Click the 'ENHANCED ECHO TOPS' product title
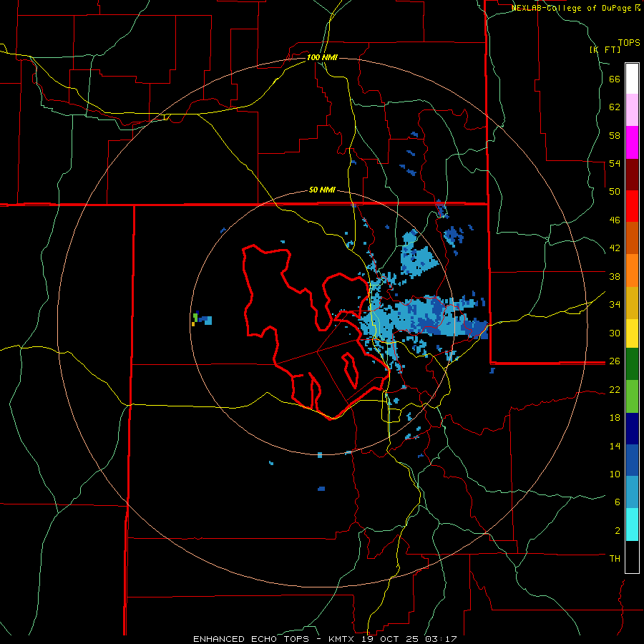 (x=251, y=639)
